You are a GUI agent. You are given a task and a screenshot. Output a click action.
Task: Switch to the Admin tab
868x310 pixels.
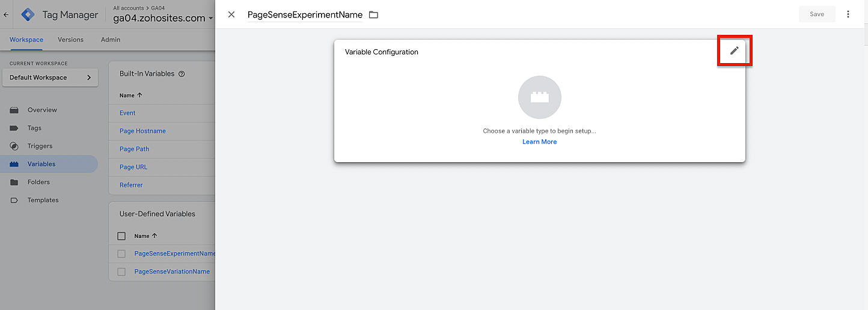click(111, 40)
